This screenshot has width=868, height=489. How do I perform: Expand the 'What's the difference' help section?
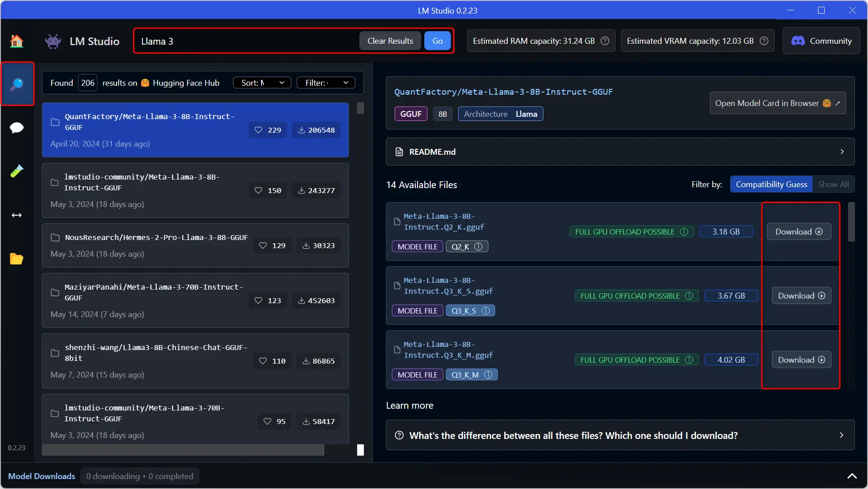click(620, 435)
